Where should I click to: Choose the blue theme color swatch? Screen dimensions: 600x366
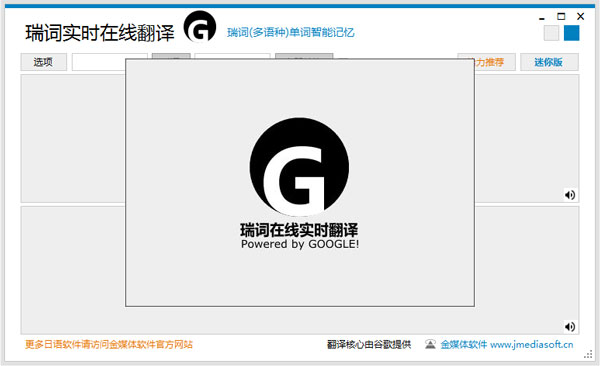pos(571,33)
